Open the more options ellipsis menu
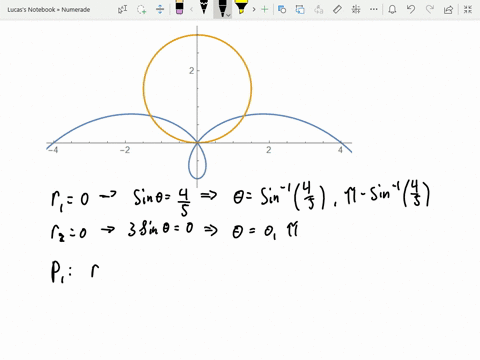This screenshot has height=360, width=480. click(x=374, y=9)
